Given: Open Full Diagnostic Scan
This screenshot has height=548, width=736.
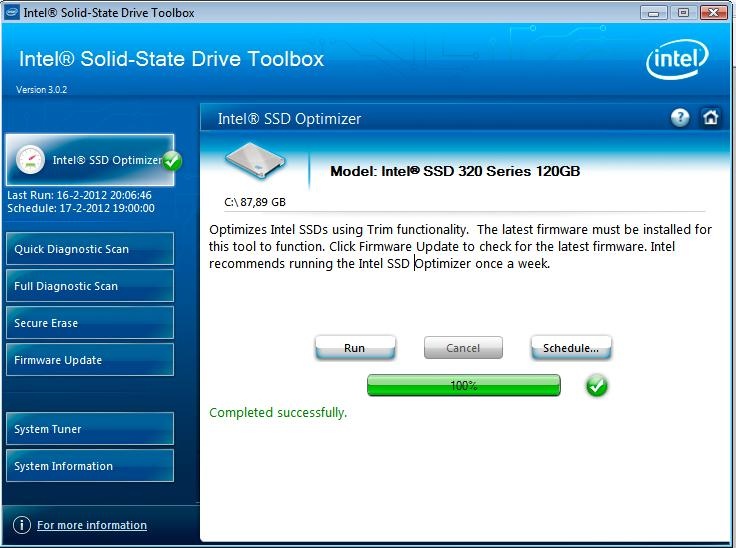Looking at the screenshot, I should click(90, 286).
